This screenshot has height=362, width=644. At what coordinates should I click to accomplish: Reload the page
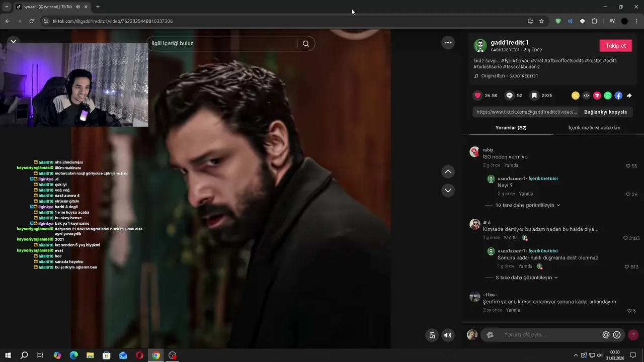pyautogui.click(x=31, y=21)
